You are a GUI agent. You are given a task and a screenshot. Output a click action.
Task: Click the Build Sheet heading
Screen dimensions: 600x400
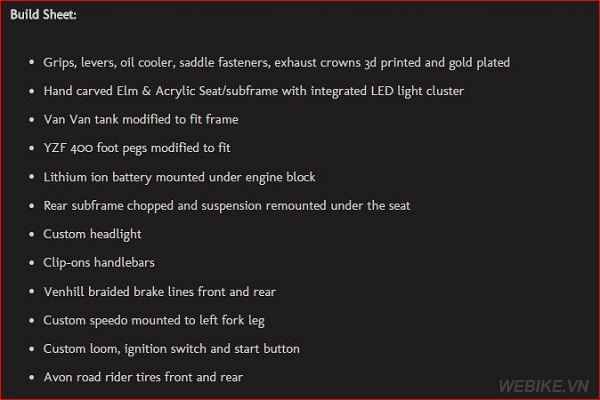[43, 15]
